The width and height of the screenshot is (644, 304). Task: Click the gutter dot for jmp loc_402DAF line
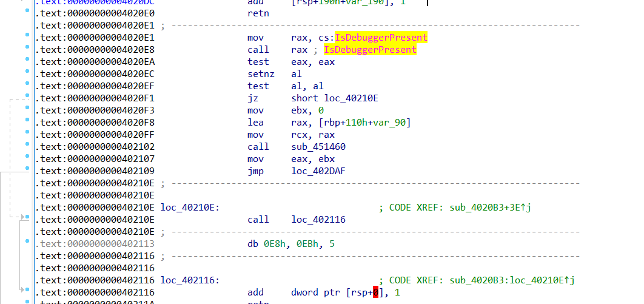pos(27,171)
